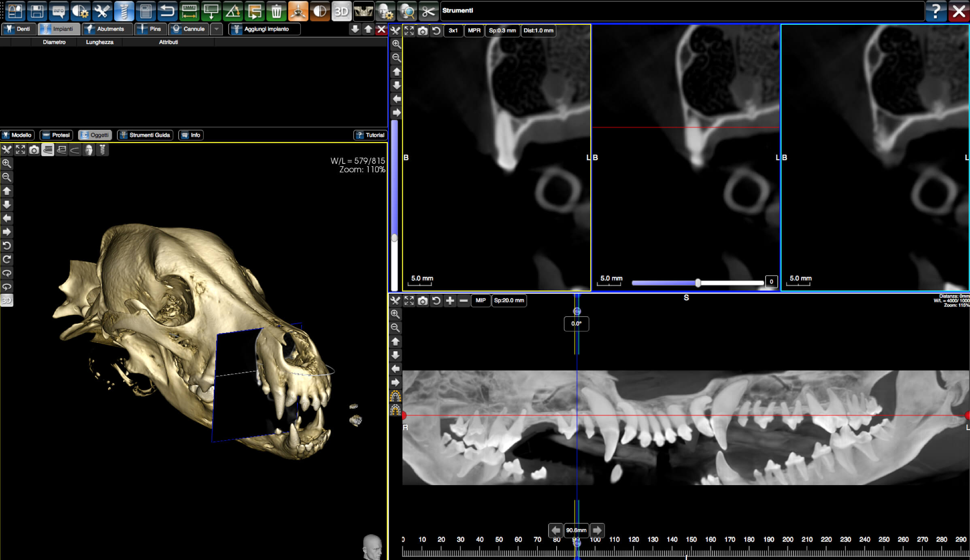
Task: Open the Sp:20.0 mm thickness selector
Action: tap(509, 301)
